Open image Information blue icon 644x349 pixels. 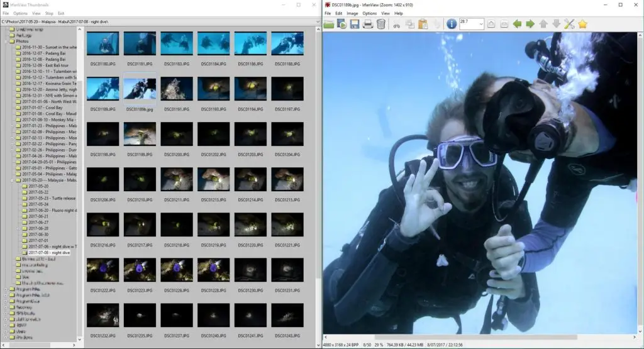[451, 24]
